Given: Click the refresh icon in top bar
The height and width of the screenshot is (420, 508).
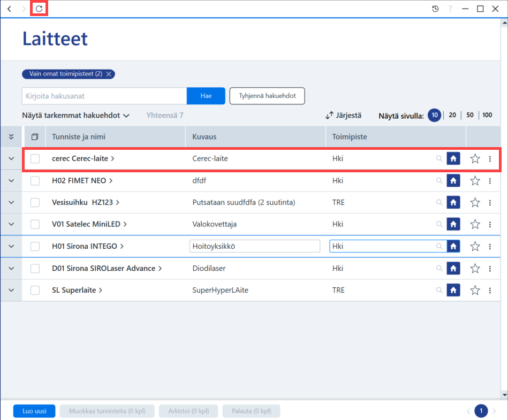Looking at the screenshot, I should (39, 9).
